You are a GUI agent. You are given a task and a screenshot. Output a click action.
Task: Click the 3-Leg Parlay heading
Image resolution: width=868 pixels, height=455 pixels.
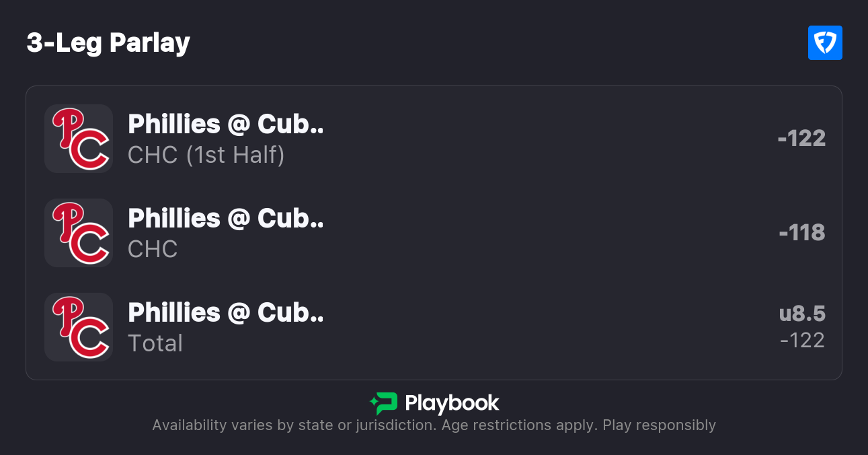click(x=108, y=43)
